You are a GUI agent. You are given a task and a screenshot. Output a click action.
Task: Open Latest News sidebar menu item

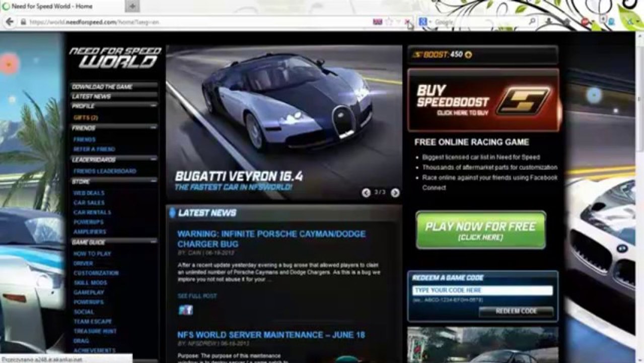(x=91, y=96)
